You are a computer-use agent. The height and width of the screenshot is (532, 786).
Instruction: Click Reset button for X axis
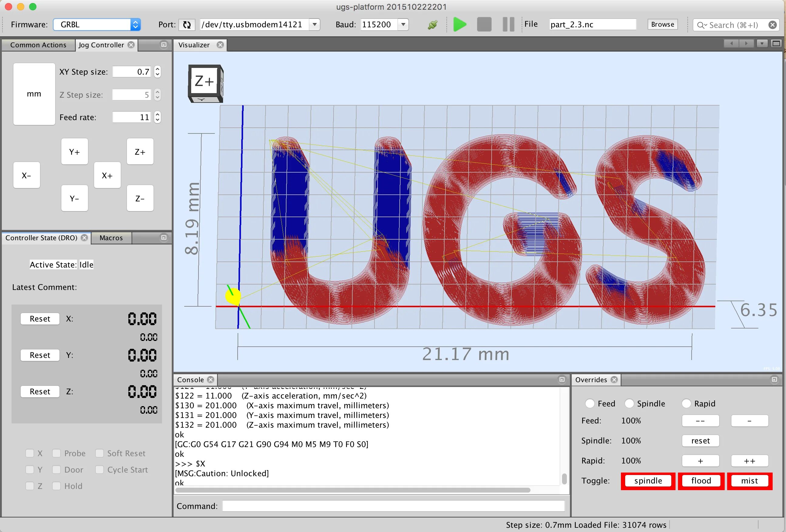[39, 318]
